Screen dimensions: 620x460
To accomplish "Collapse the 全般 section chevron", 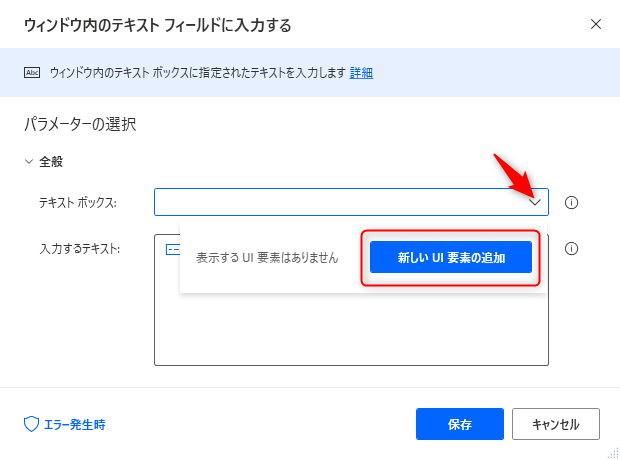I will click(x=28, y=161).
